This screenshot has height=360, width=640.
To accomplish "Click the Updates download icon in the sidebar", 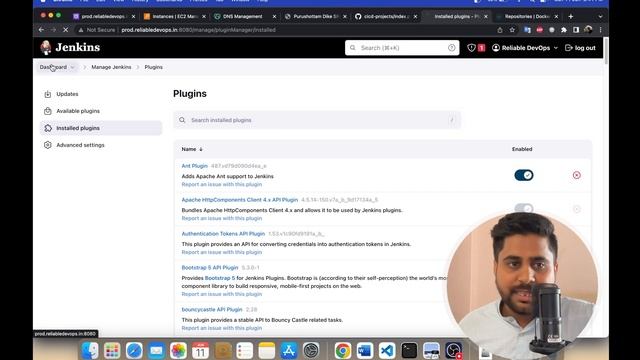I will point(48,94).
